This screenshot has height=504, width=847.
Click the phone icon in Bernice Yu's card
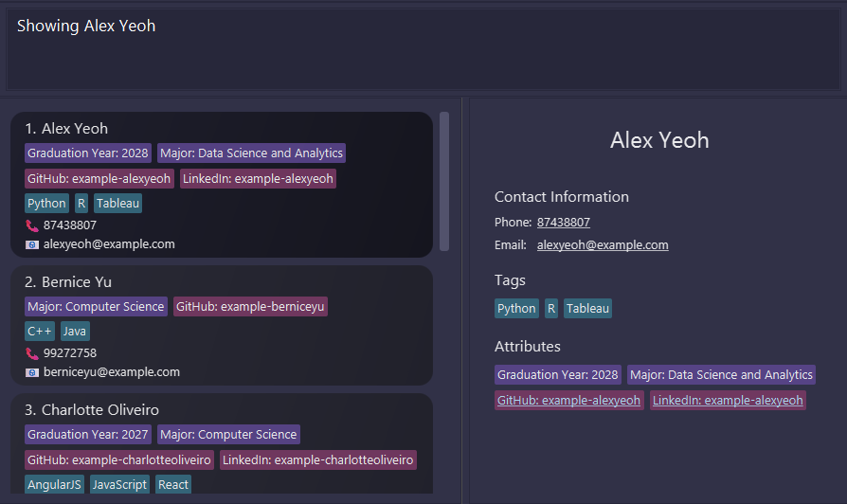32,353
